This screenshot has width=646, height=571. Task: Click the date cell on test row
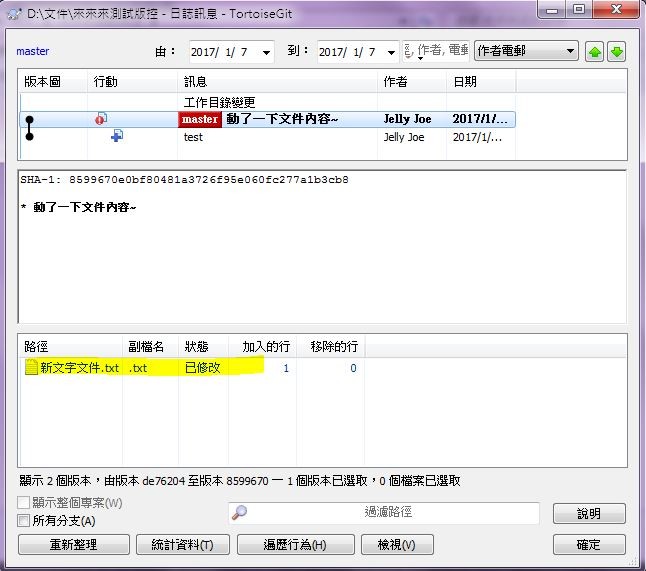477,137
